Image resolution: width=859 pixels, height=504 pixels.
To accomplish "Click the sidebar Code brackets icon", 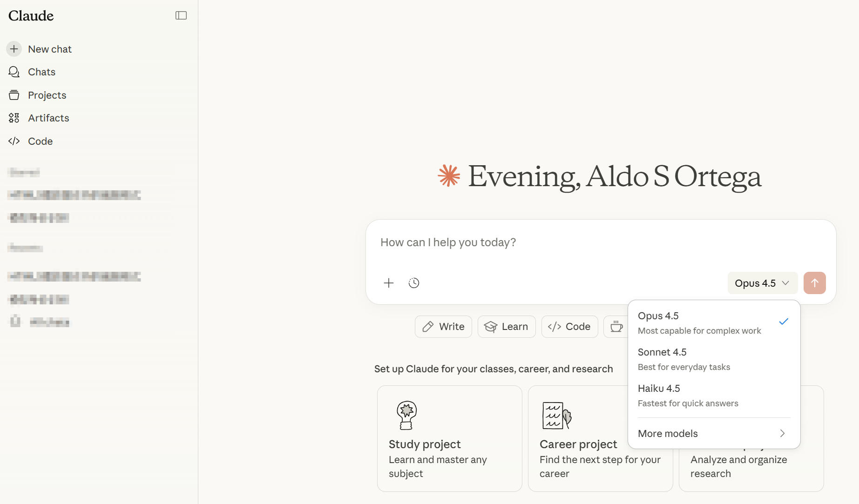I will pos(14,141).
